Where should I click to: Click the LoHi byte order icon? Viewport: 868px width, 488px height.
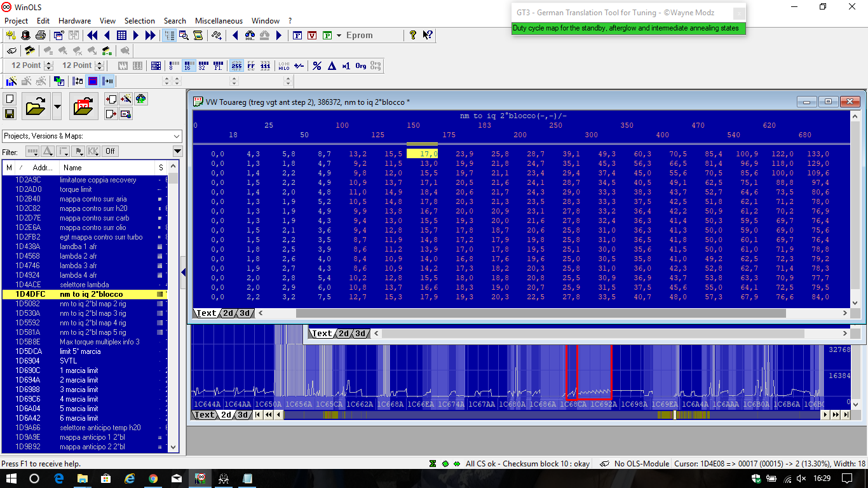pos(283,65)
